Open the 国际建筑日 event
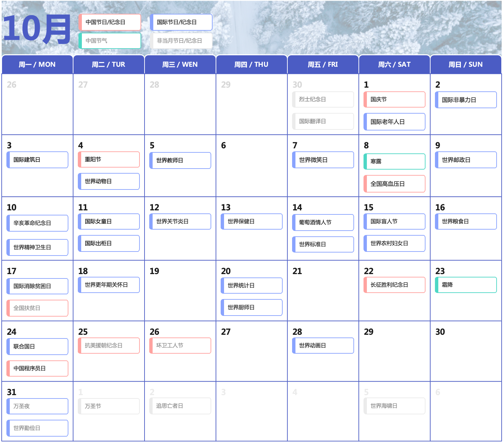 click(37, 160)
